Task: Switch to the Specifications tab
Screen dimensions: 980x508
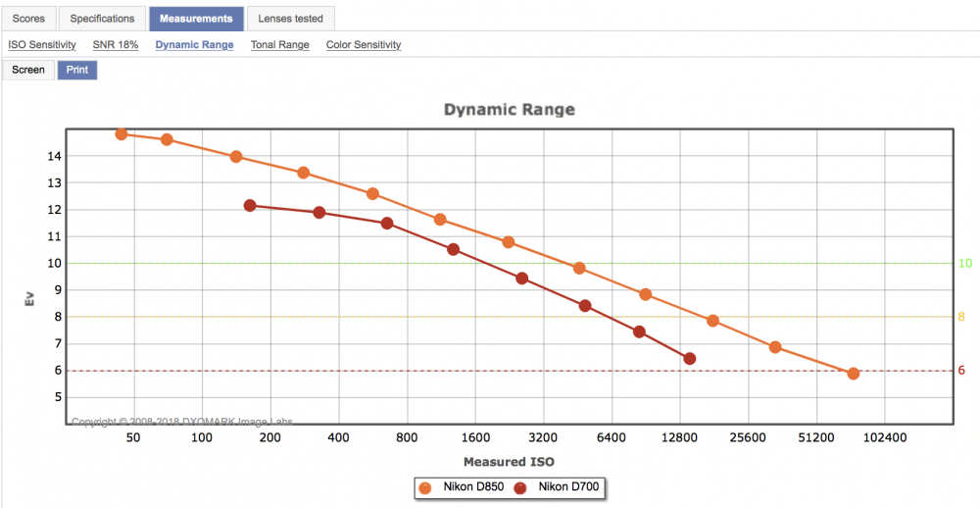Action: [102, 18]
